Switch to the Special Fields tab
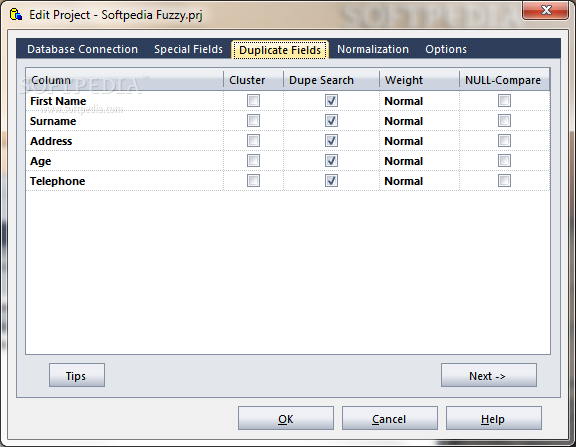The image size is (576, 447). 188,49
